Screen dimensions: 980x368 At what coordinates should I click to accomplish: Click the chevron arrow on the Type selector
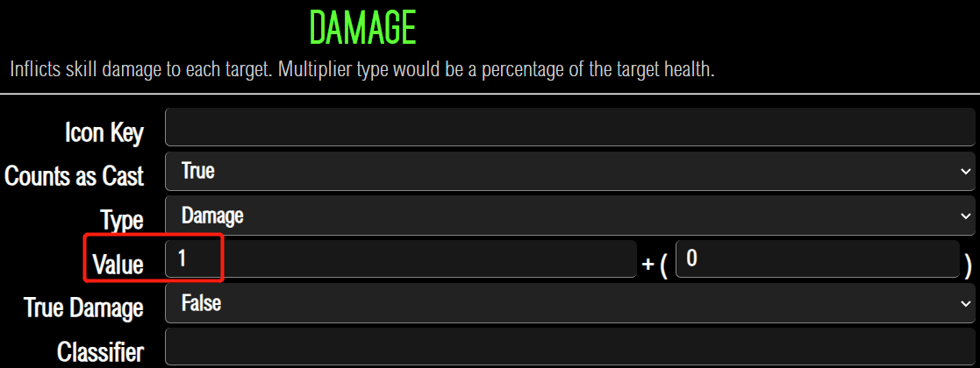(965, 216)
